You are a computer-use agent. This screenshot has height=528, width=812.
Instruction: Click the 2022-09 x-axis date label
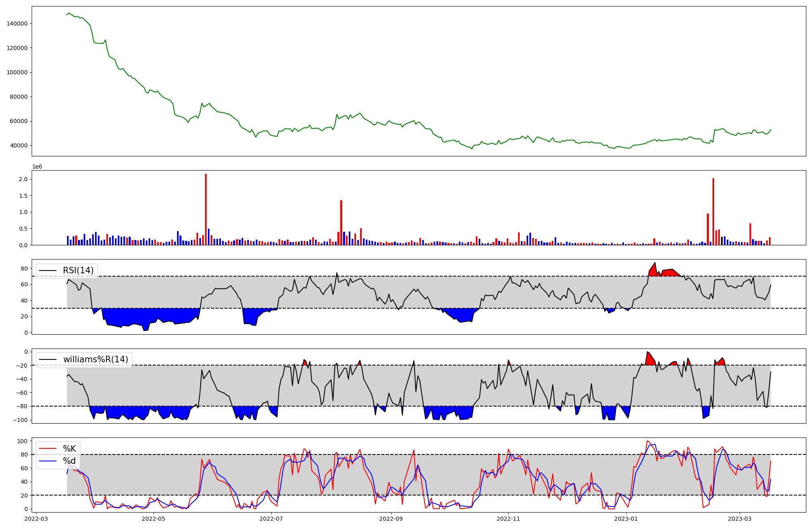[391, 519]
